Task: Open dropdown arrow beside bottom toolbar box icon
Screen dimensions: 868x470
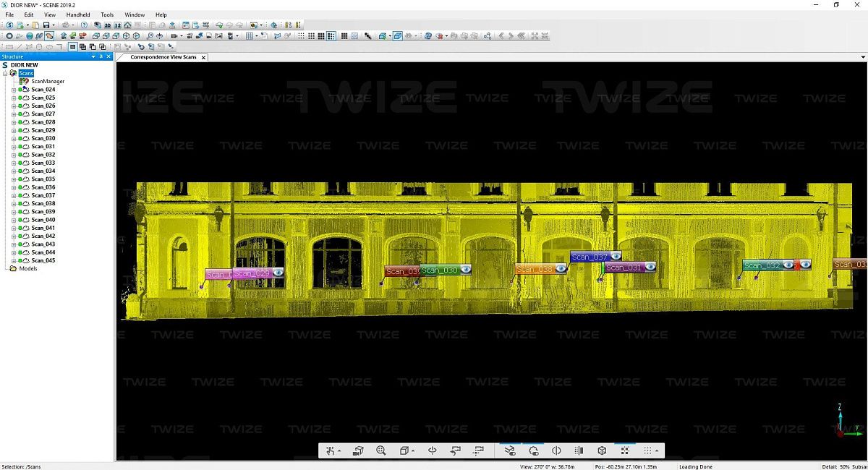Action: click(413, 452)
